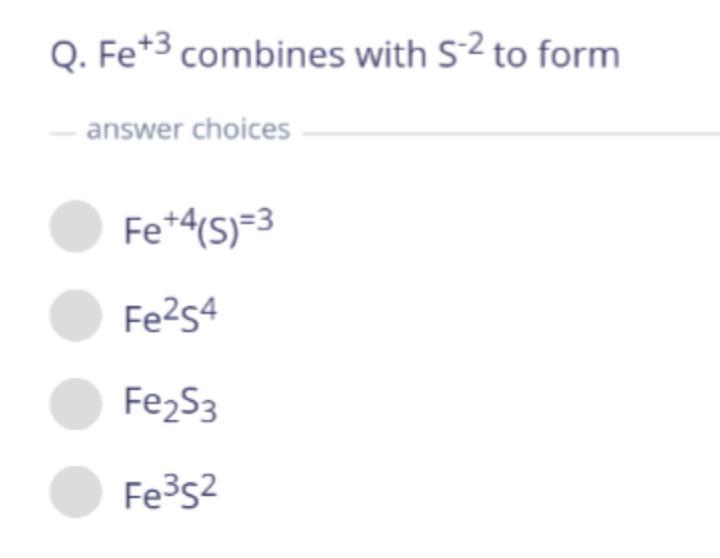
Task: Click the 'answer choices' section label
Action: [188, 129]
